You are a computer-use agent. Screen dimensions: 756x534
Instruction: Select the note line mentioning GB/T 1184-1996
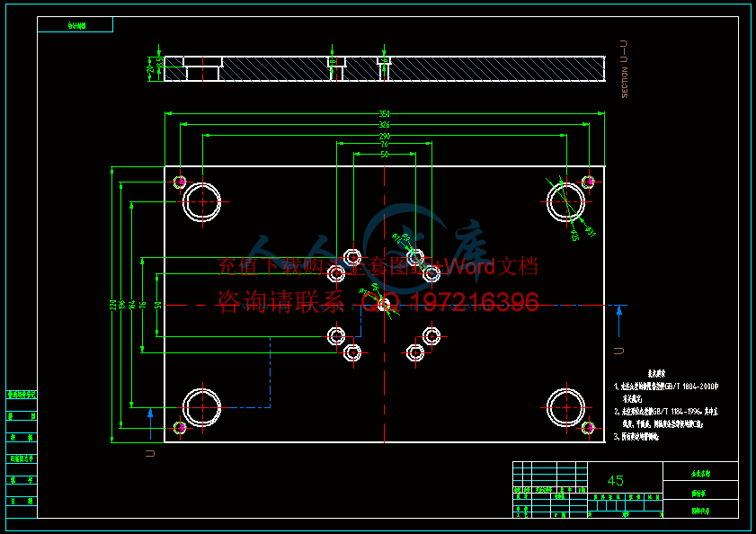pyautogui.click(x=666, y=412)
